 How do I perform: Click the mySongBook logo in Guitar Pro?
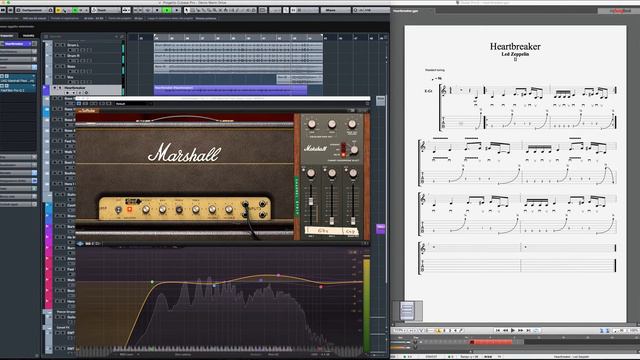[x=620, y=11]
